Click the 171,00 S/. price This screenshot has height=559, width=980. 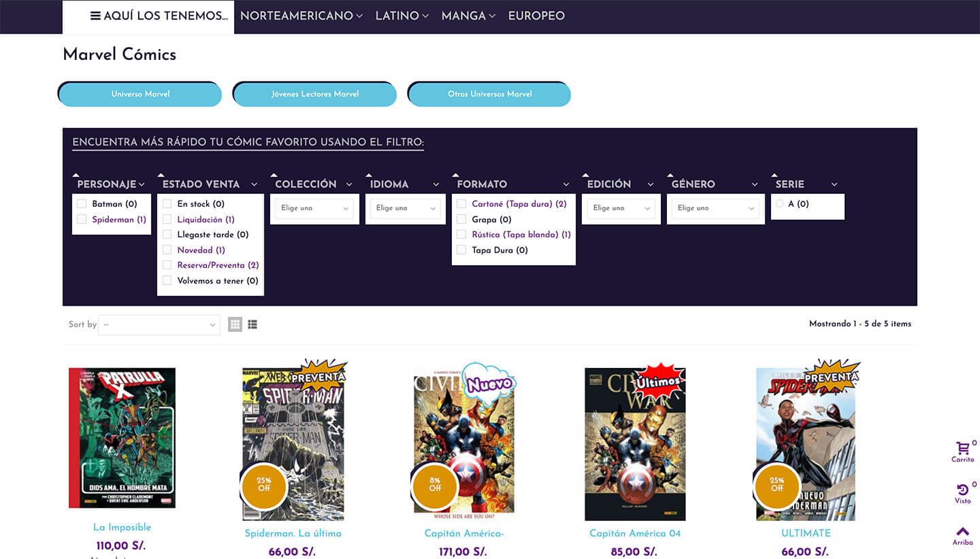click(463, 552)
